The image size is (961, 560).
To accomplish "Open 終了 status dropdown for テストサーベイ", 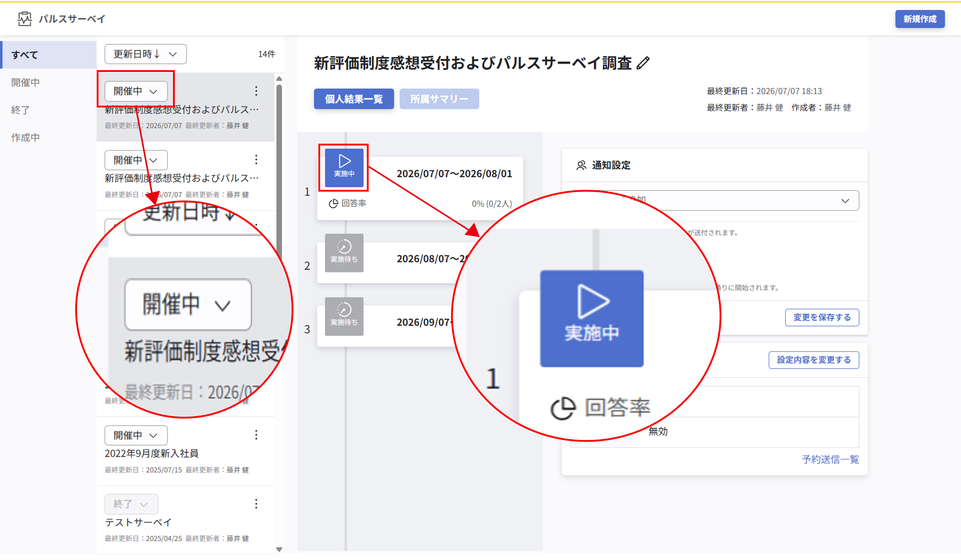I will (131, 504).
